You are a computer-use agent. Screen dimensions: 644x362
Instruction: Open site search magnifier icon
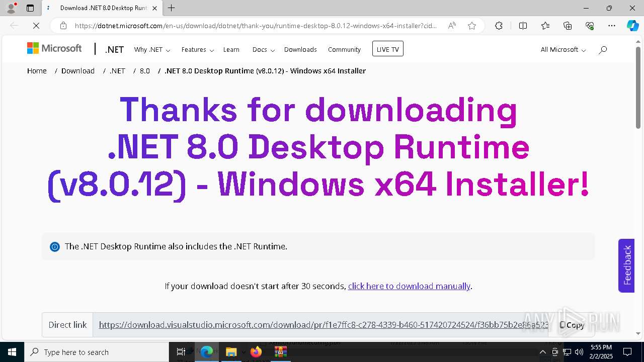(603, 49)
